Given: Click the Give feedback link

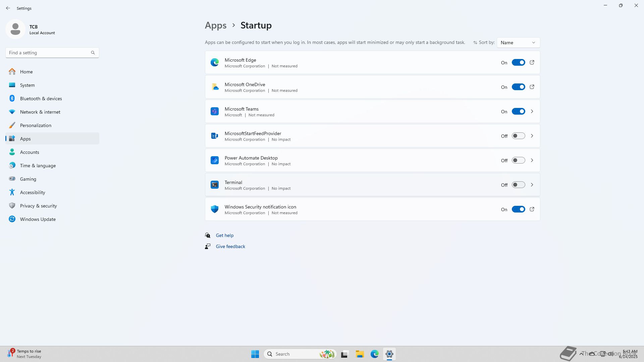Looking at the screenshot, I should pyautogui.click(x=230, y=246).
